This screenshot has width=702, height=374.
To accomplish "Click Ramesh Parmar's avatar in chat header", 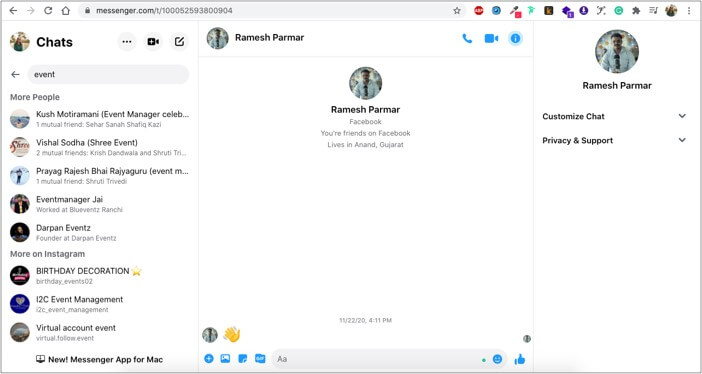I will pyautogui.click(x=218, y=38).
